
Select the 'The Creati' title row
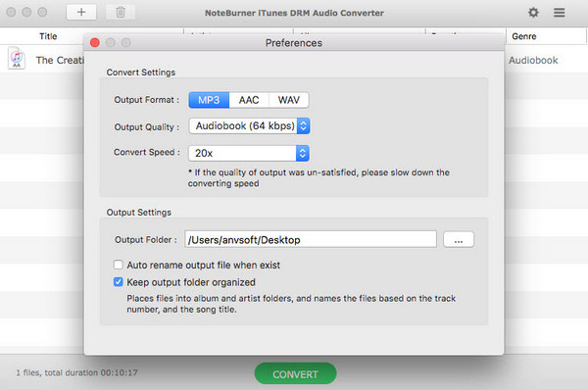[x=60, y=60]
